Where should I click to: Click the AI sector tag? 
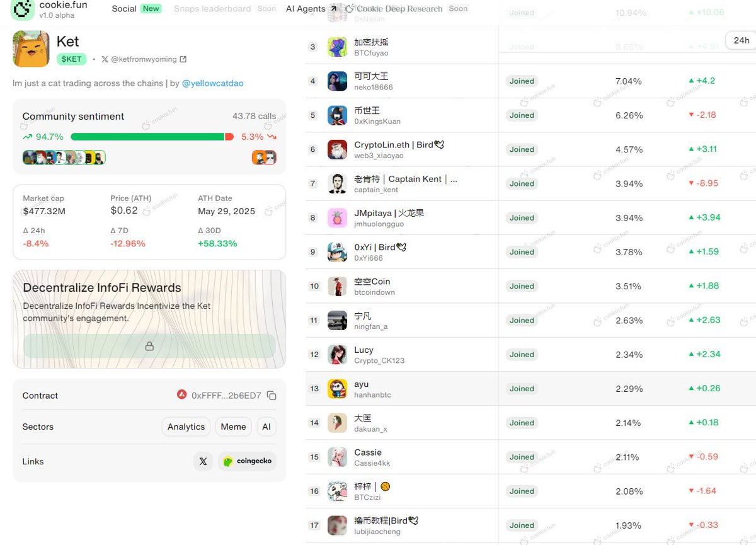coord(266,427)
